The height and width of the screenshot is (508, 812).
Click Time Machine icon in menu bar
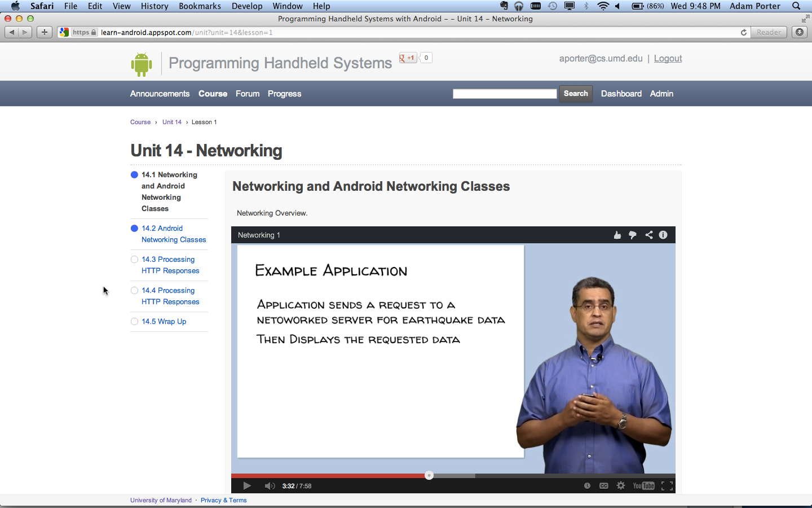553,6
